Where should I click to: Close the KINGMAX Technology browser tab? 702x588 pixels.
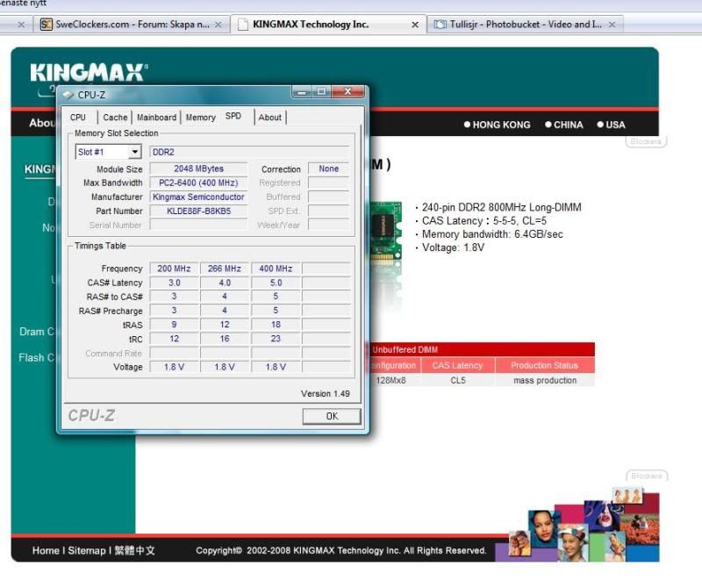tap(415, 25)
